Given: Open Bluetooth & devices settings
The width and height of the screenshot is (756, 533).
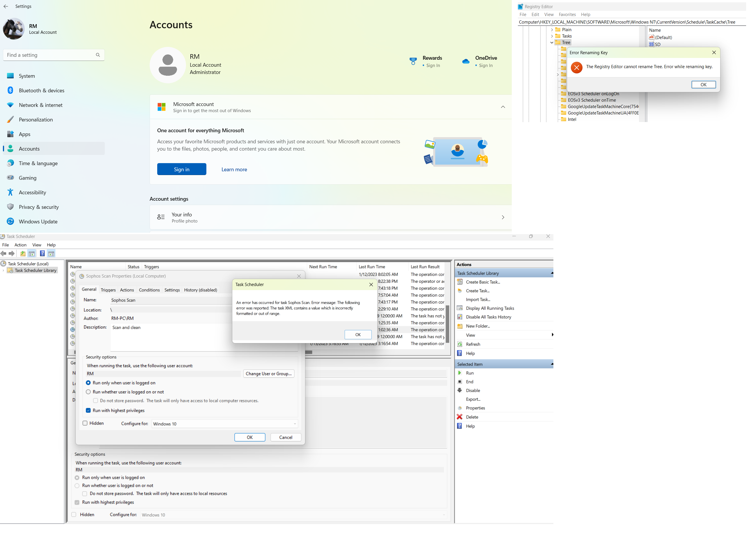Looking at the screenshot, I should coord(42,90).
